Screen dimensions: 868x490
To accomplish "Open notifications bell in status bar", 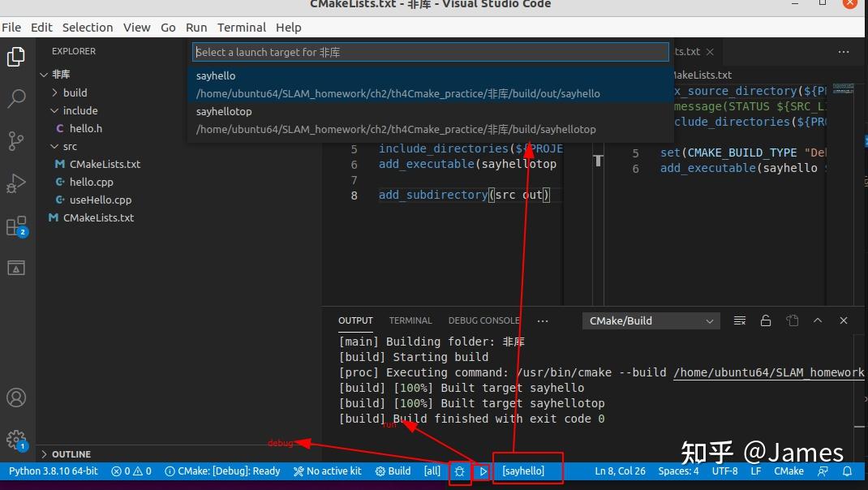I will (847, 471).
